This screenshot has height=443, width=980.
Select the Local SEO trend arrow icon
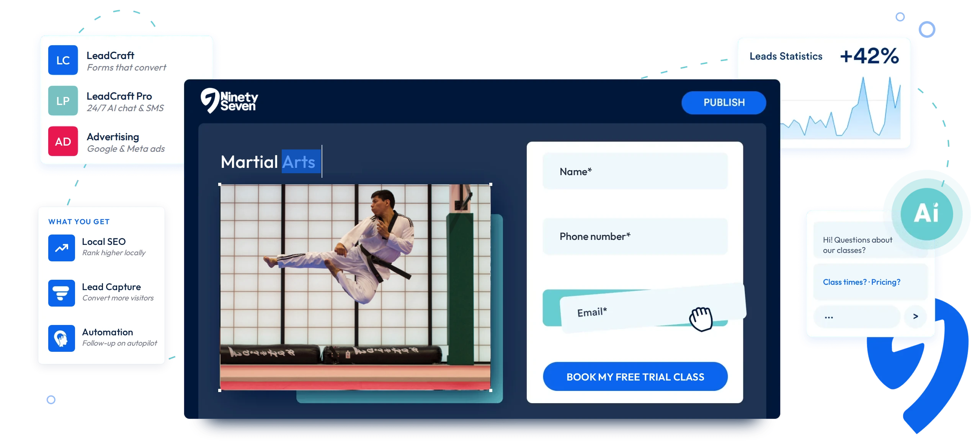pyautogui.click(x=62, y=248)
